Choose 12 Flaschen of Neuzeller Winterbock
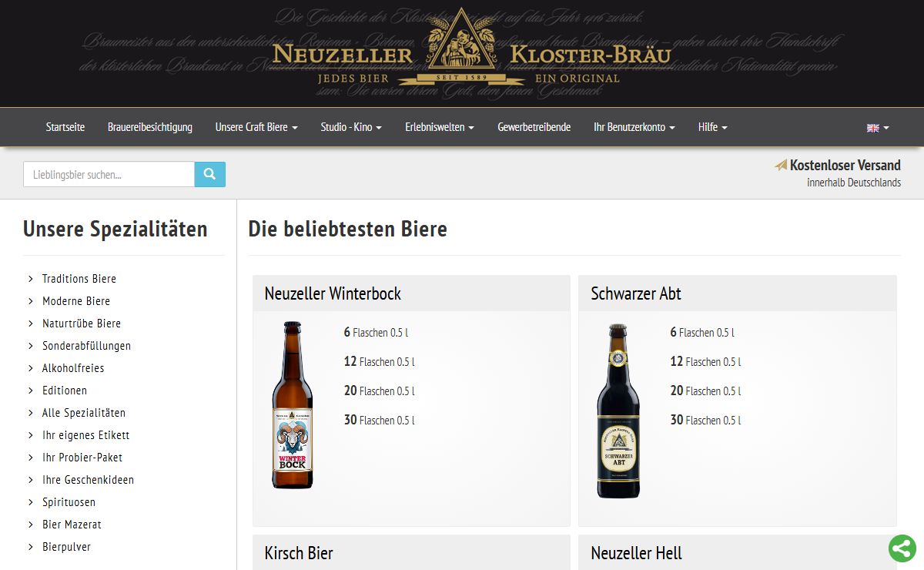Screen dimensions: 924x570 (379, 361)
